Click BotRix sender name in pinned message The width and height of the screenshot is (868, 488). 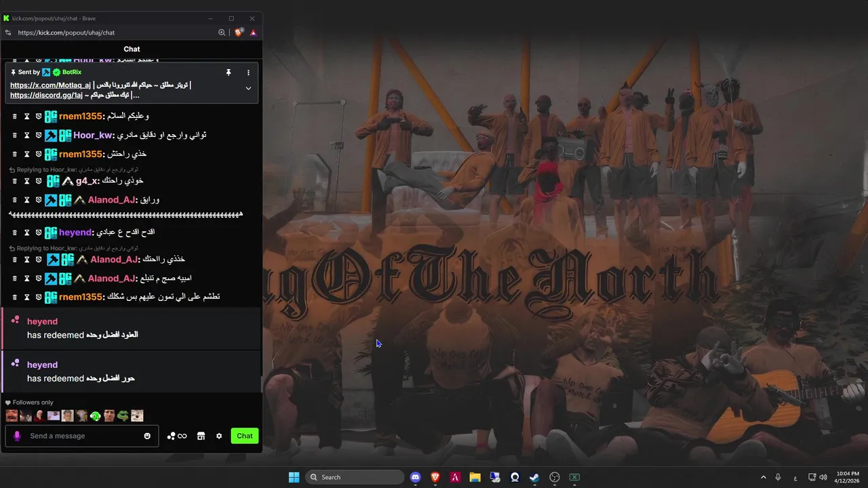tap(72, 72)
